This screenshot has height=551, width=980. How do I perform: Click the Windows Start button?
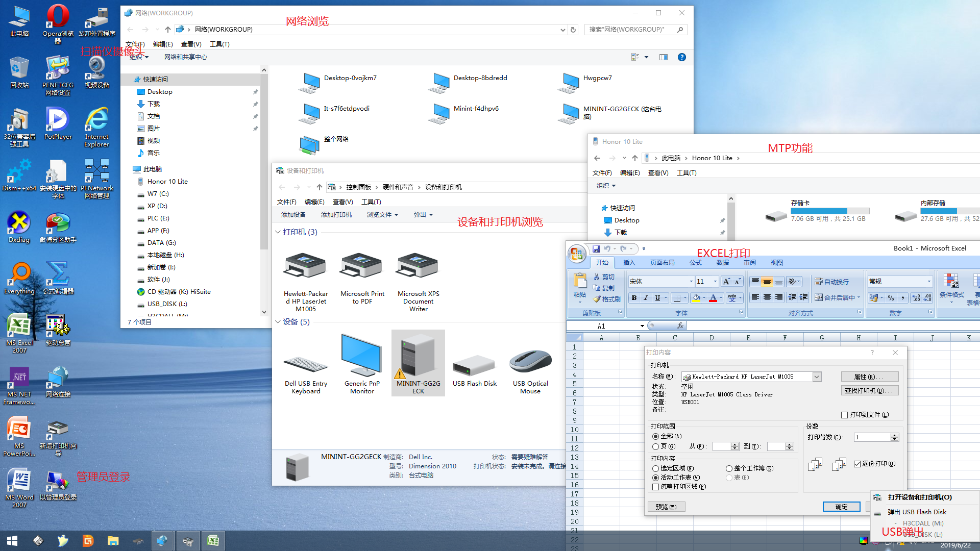(12, 541)
